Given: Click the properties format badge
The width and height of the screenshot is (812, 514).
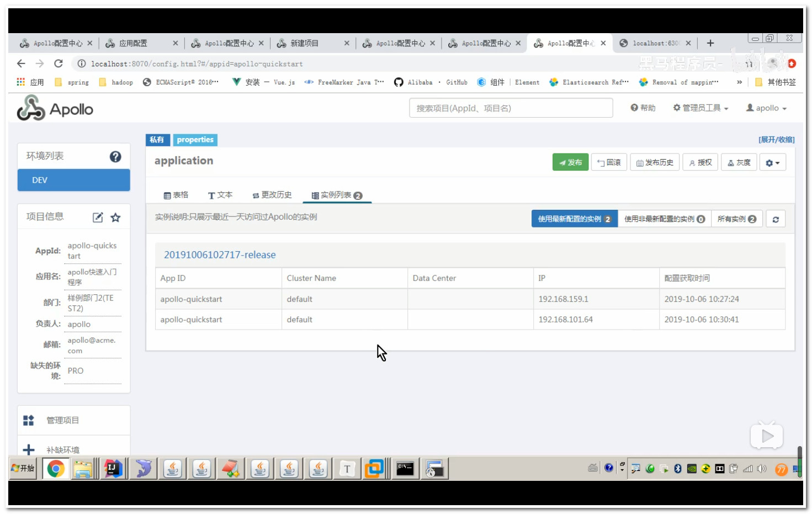Looking at the screenshot, I should (x=195, y=140).
